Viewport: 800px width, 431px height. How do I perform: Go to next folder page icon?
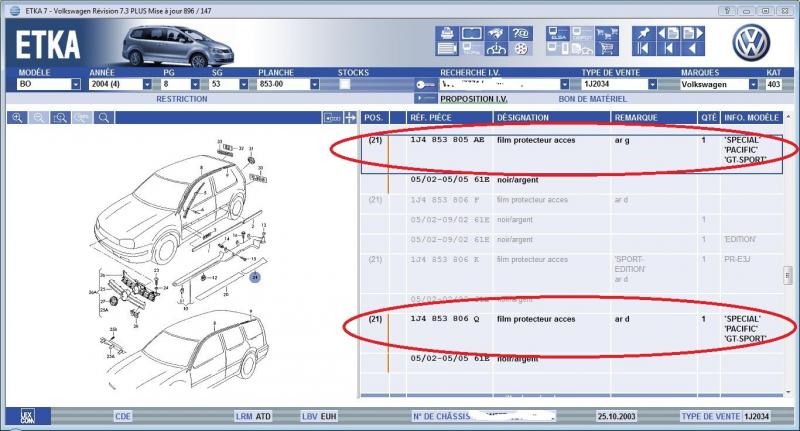693,34
